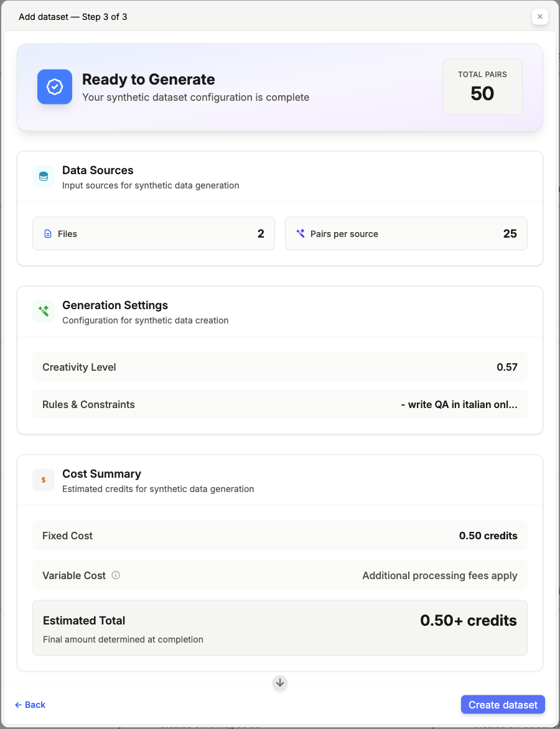Click the Generation Settings magic wand icon
Image resolution: width=560 pixels, height=729 pixels.
[44, 312]
